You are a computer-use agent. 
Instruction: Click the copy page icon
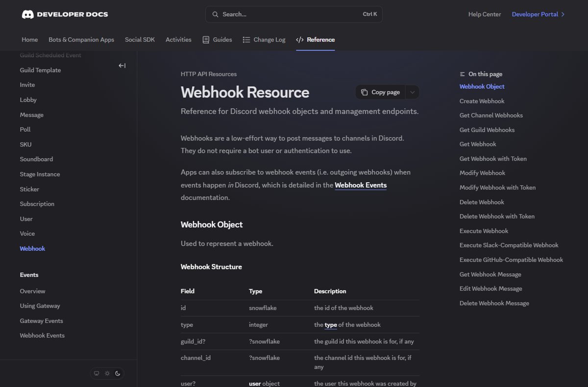(x=364, y=92)
